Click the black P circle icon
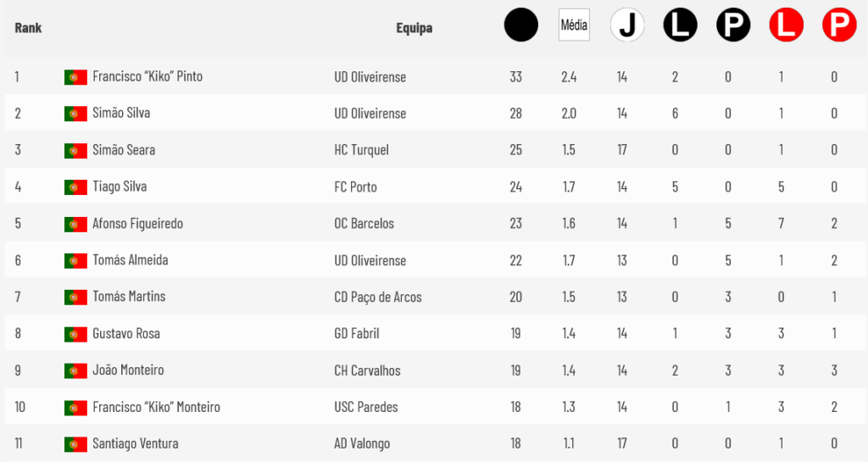 733,25
